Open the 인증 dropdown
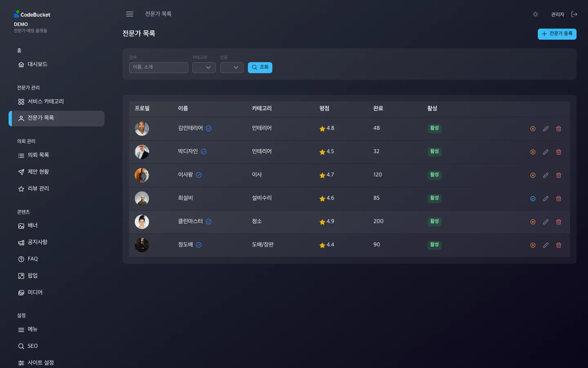588x368 pixels. point(232,67)
